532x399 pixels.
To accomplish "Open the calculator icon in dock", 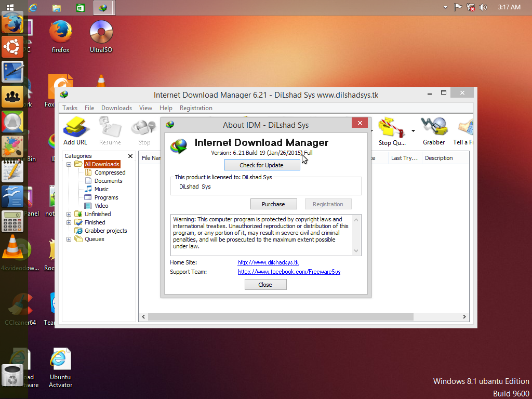I will [12, 221].
